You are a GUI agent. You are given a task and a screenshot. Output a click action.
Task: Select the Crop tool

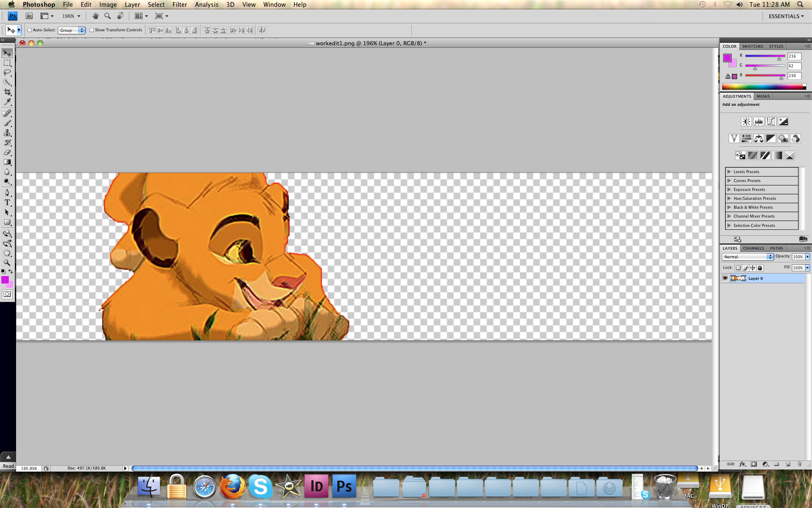(x=7, y=92)
